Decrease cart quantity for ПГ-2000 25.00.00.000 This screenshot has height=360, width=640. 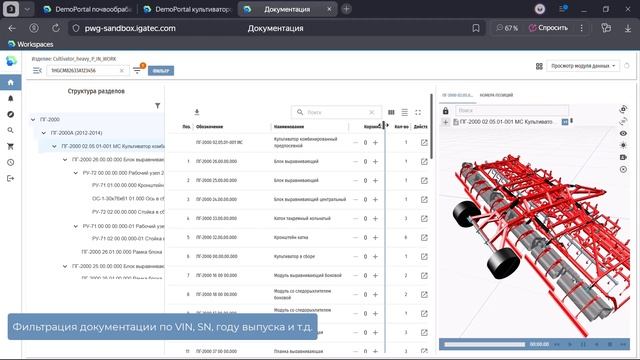356,180
